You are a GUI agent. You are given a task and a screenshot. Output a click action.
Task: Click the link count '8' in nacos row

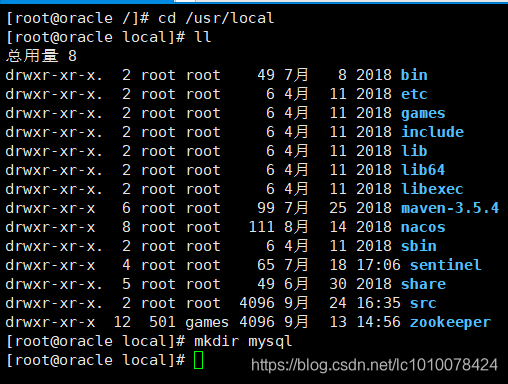tap(126, 227)
